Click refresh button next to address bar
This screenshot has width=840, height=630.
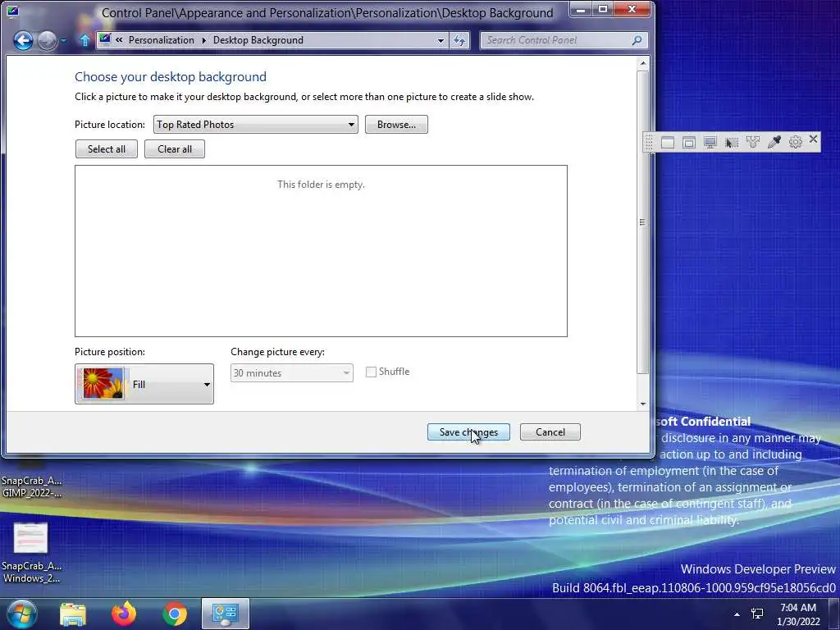[x=459, y=40]
